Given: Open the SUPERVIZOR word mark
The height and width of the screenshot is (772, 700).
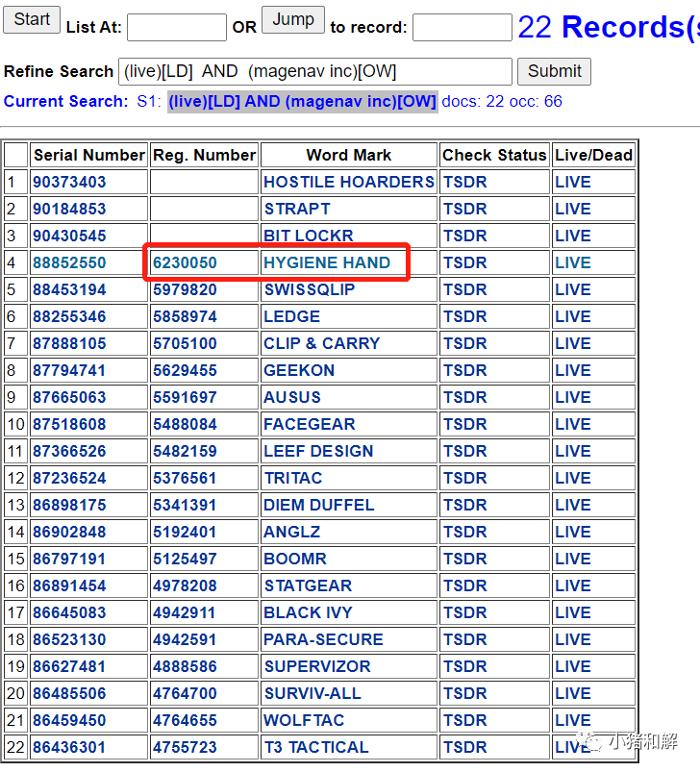Looking at the screenshot, I should coord(317,666).
